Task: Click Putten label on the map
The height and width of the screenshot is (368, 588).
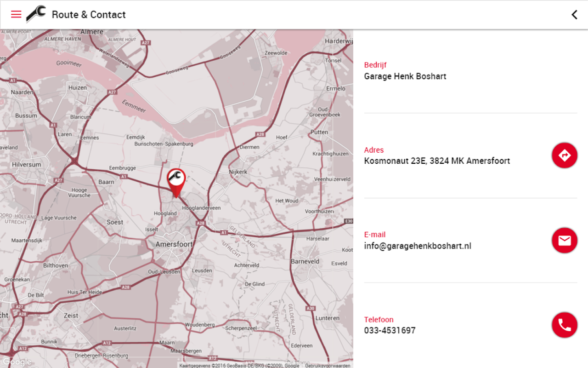Action: click(319, 132)
